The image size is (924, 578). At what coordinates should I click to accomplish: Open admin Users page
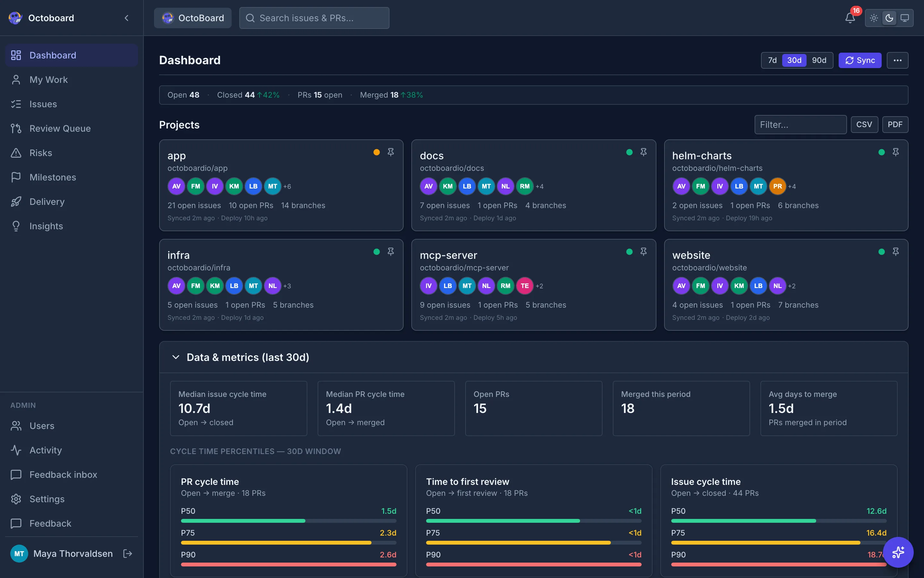pyautogui.click(x=72, y=426)
